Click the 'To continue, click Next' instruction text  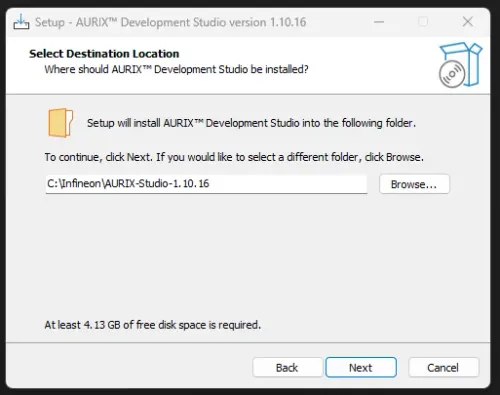[x=234, y=157]
